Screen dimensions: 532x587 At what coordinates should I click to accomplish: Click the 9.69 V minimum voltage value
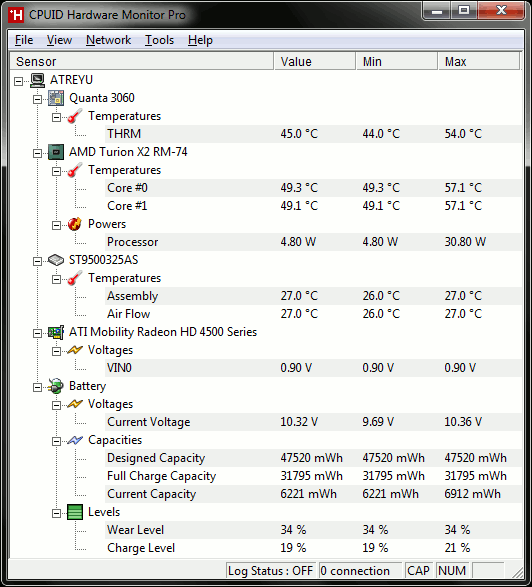378,422
